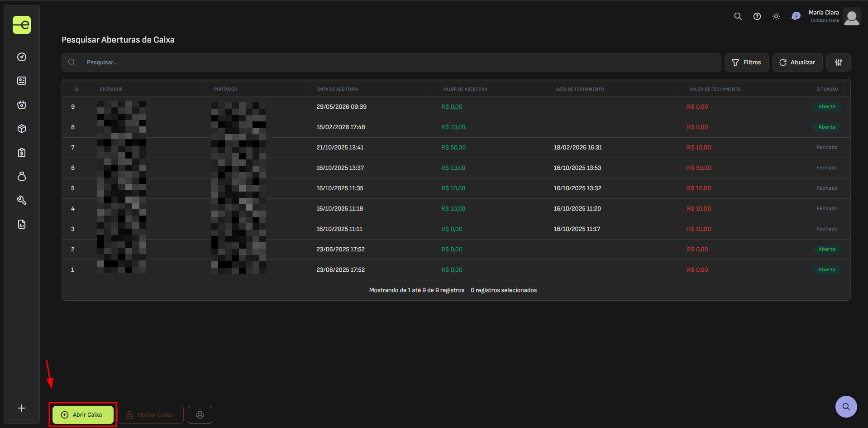Open the dashboard gauge icon in the sidebar
Viewport: 868px width, 428px height.
click(22, 57)
